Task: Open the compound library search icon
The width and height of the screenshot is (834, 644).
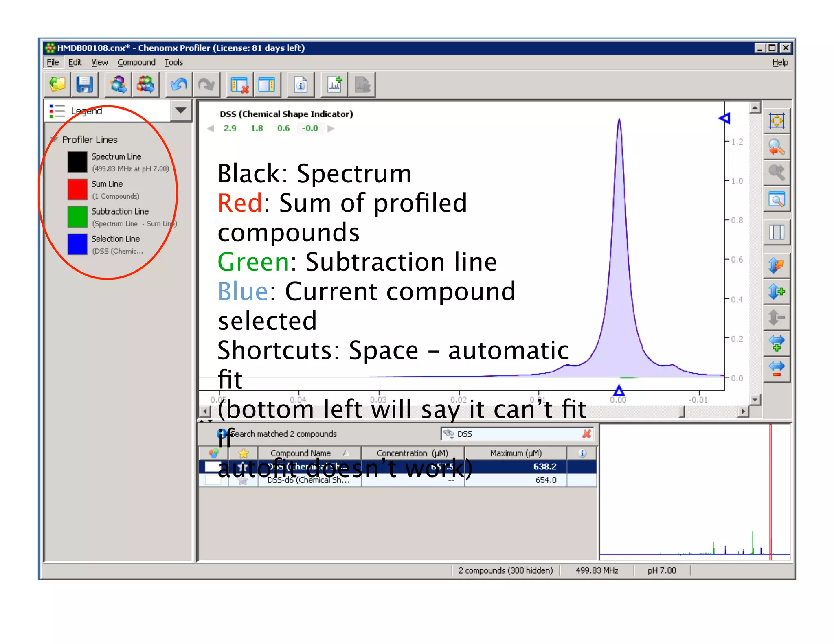Action: 118,85
